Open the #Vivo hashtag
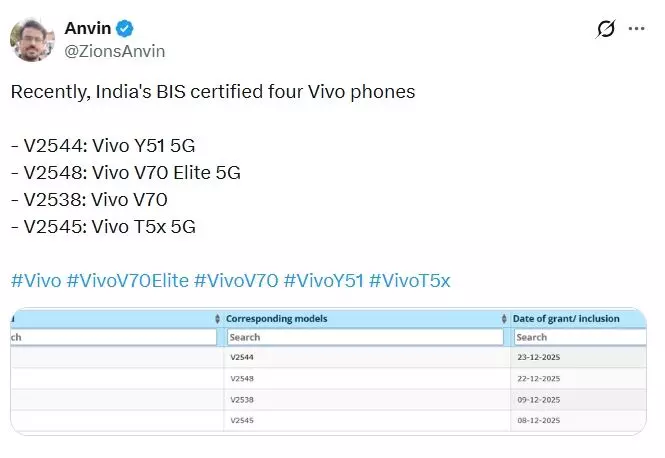The image size is (665, 458). [35, 281]
